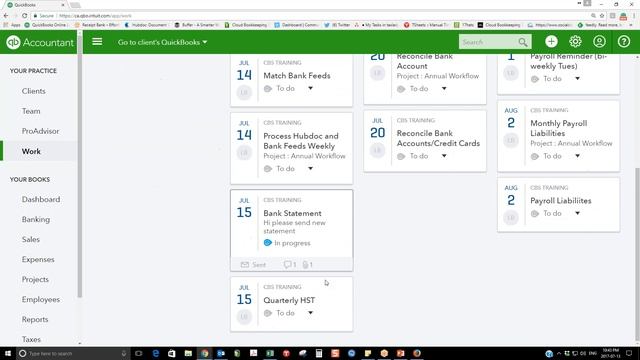Open the user profile icon

tap(599, 42)
